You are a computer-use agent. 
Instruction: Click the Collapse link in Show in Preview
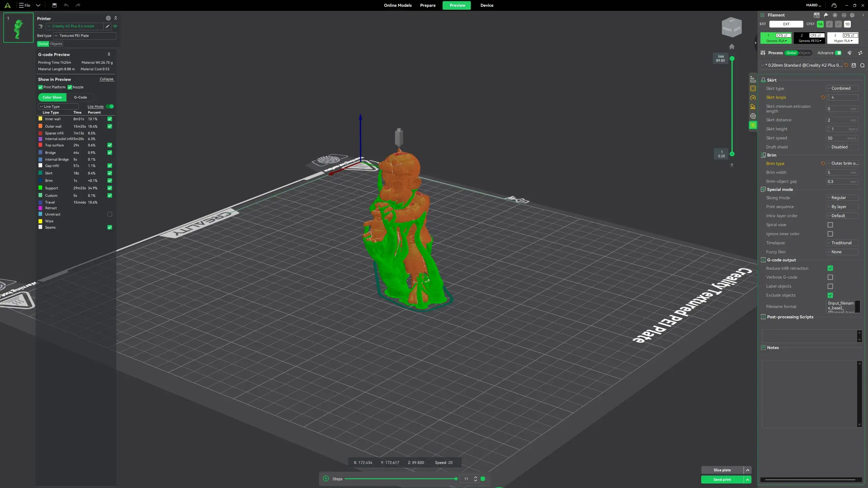pyautogui.click(x=106, y=79)
